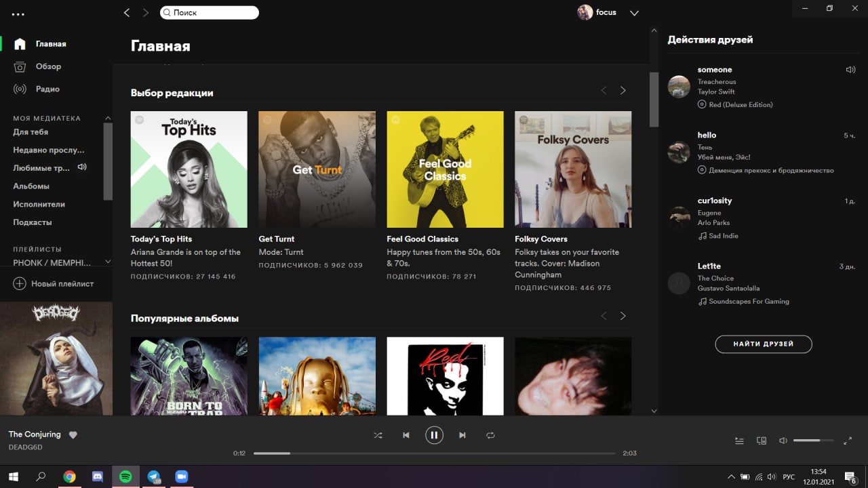Open Let1te's friend profile avatar
The height and width of the screenshot is (488, 868).
679,283
